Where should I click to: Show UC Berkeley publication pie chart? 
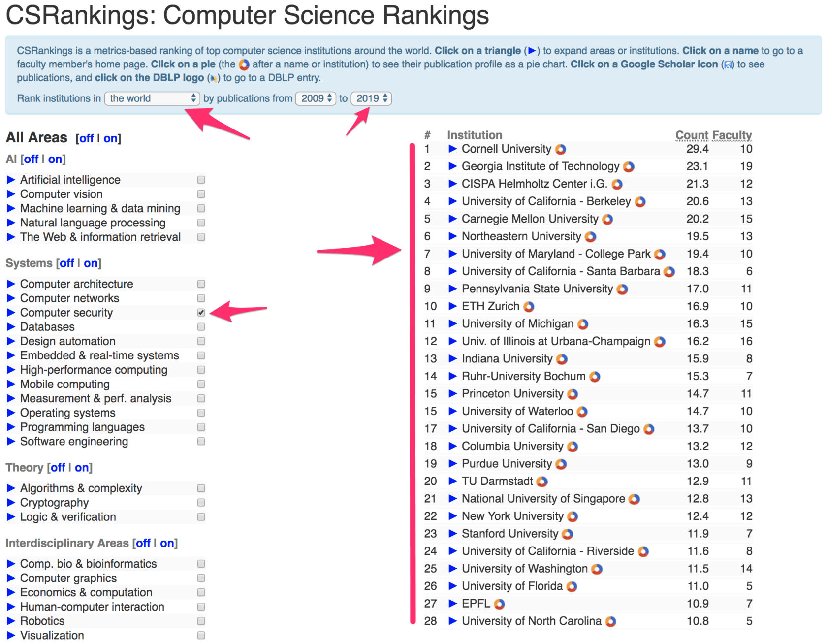point(640,202)
